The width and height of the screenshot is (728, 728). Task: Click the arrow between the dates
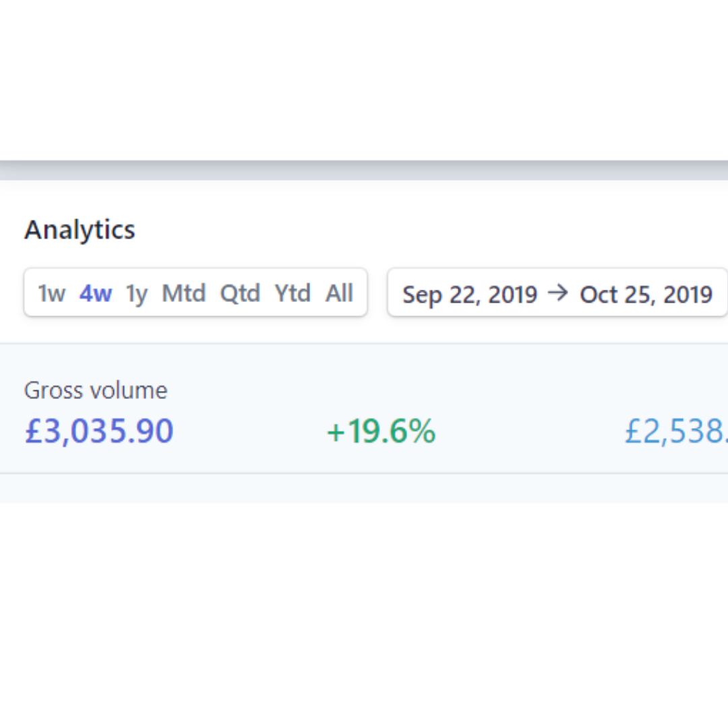[558, 294]
